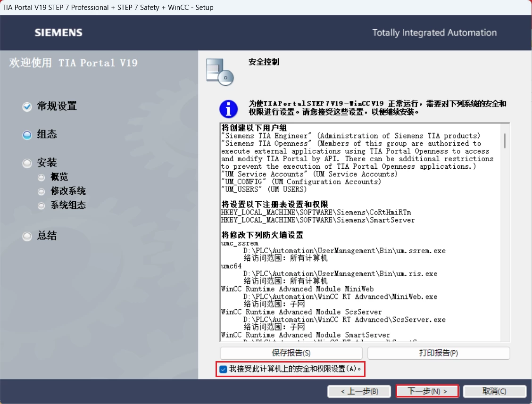Select the 总结 step label

[x=47, y=235]
